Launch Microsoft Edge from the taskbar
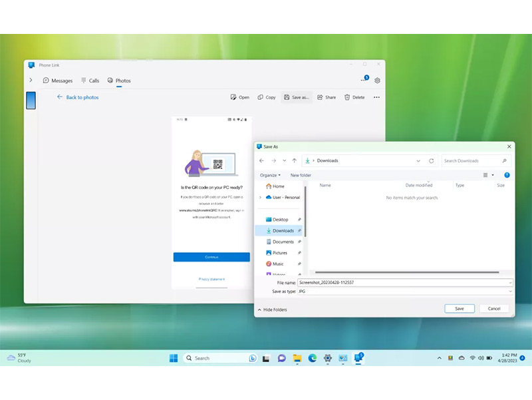Screen dimensions: 532x400 pyautogui.click(x=313, y=358)
